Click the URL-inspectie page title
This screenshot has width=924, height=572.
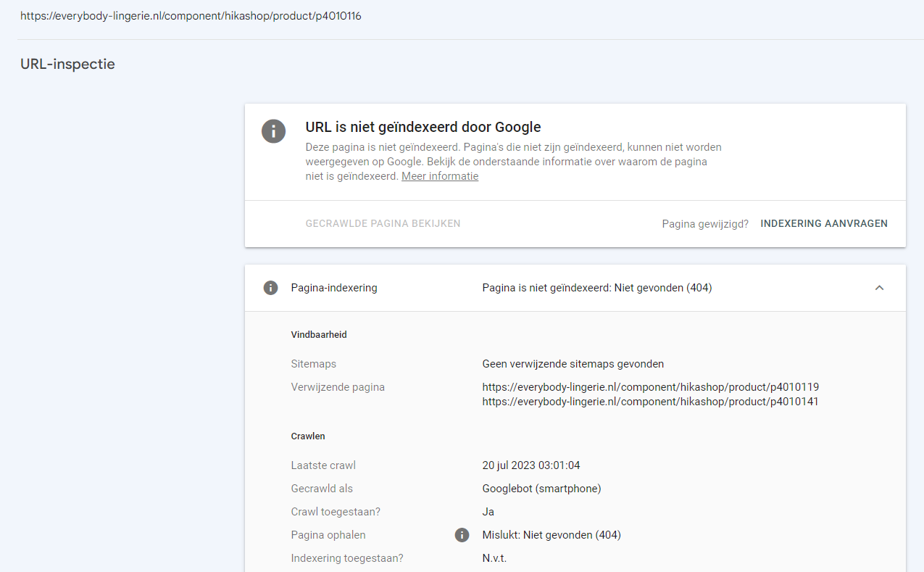67,64
